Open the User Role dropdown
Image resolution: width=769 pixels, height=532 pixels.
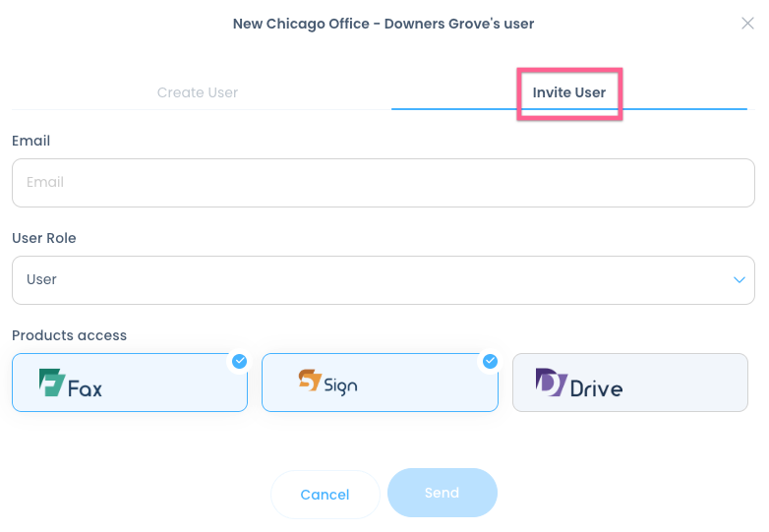coord(383,280)
